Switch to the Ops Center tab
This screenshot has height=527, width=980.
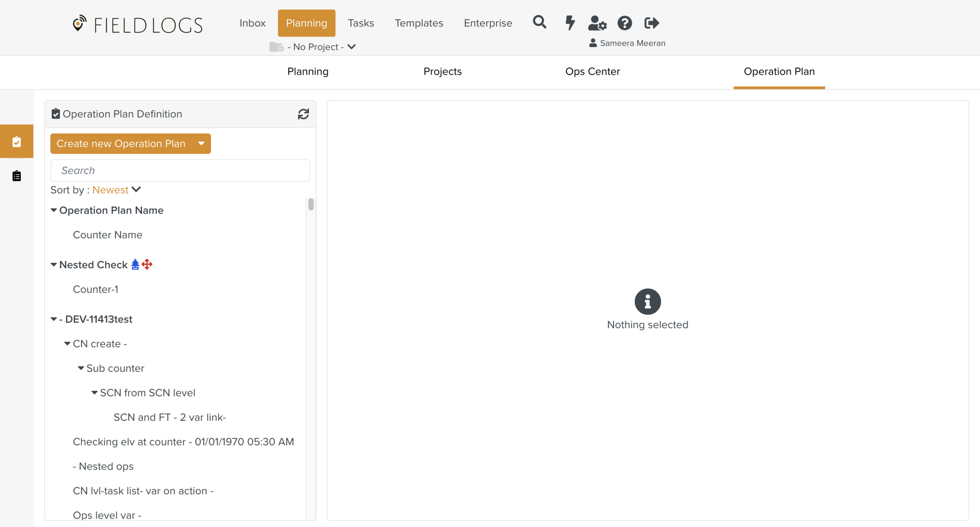pyautogui.click(x=592, y=71)
